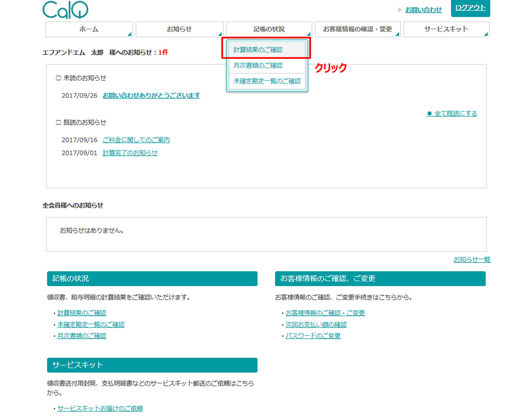Click 次回お支払い額の確認 link
532x417 pixels.
pyautogui.click(x=316, y=325)
